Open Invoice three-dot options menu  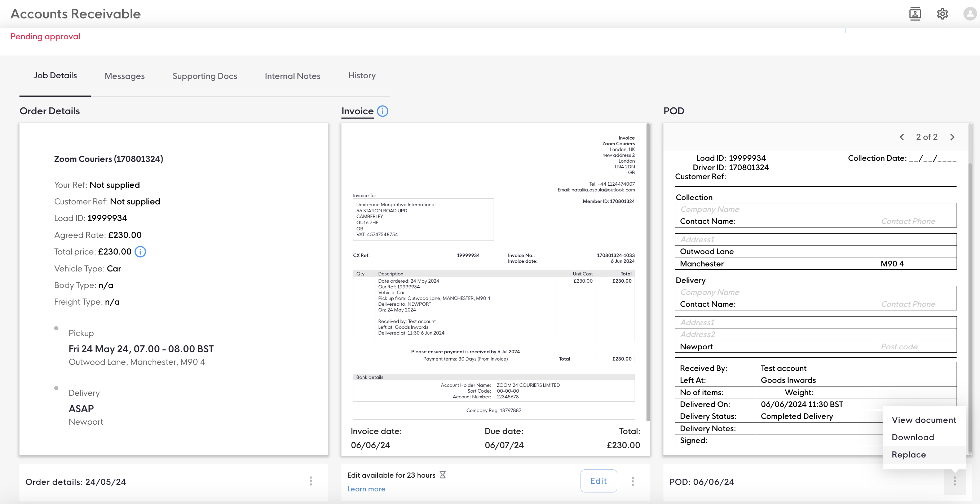point(633,481)
